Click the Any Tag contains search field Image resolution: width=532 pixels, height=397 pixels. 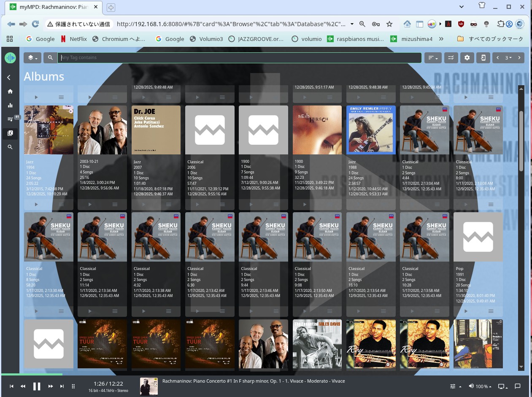(x=239, y=58)
